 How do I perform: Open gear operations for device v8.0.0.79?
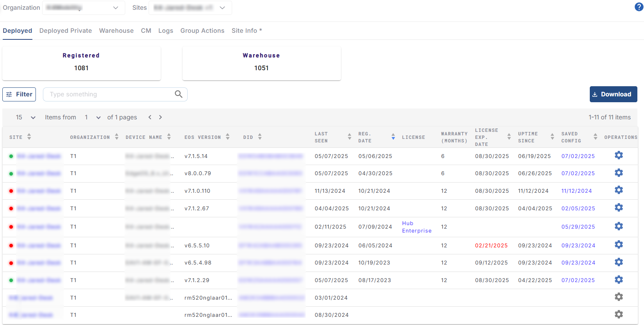(619, 173)
